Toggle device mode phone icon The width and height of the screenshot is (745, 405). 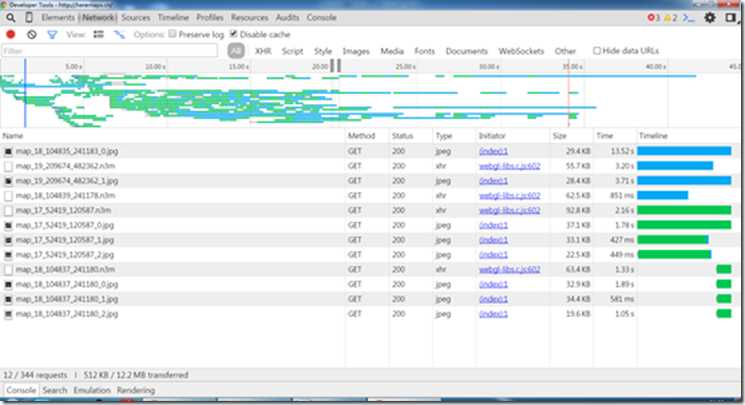coord(29,18)
